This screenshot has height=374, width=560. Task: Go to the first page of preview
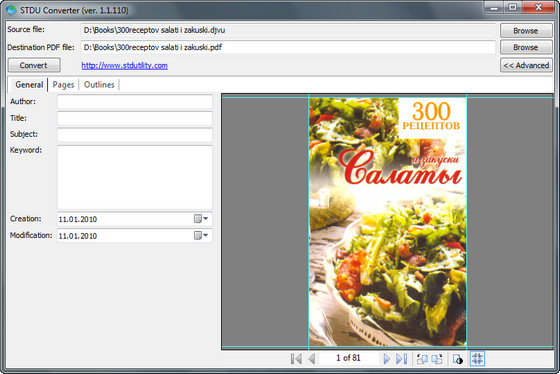point(296,358)
